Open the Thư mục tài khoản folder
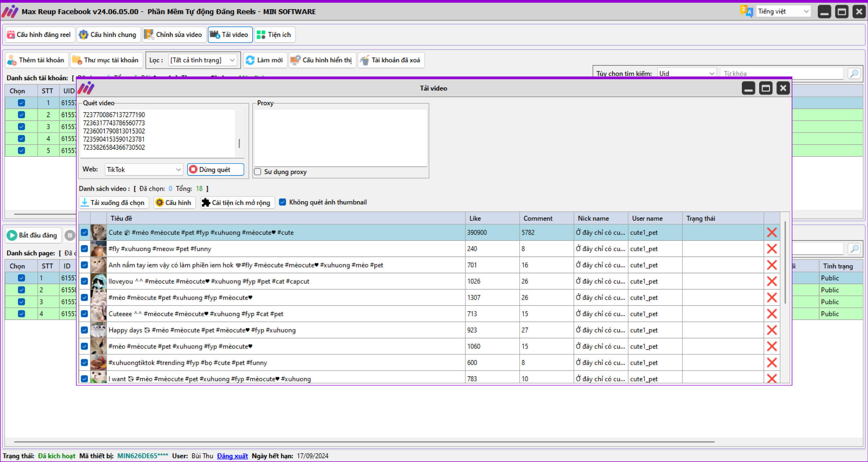868x462 pixels. pos(106,60)
